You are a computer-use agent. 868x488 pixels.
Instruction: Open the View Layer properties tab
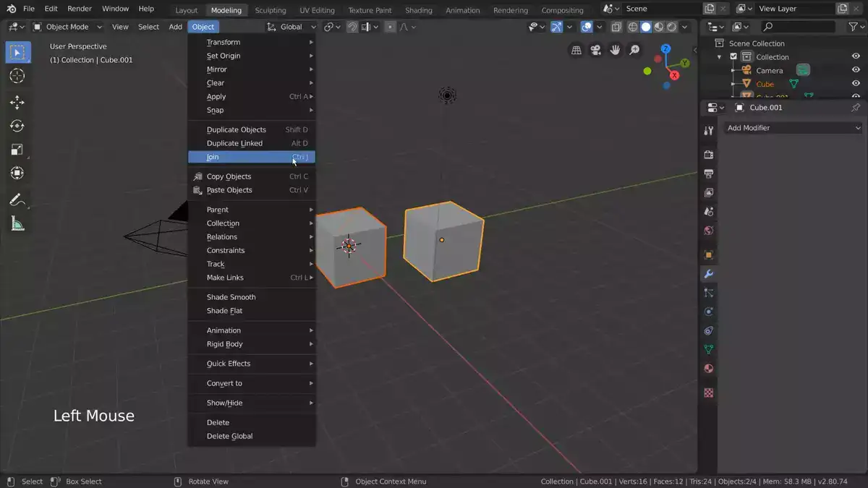(x=709, y=192)
